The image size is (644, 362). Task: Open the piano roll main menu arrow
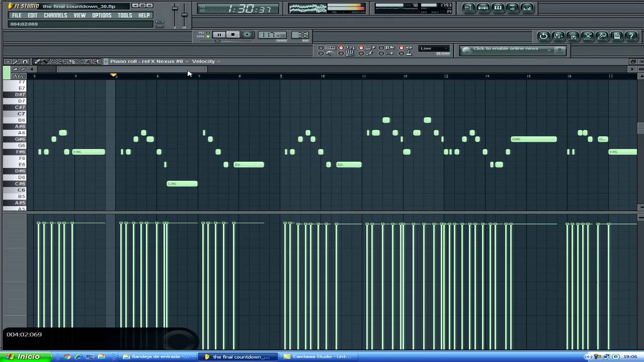(8, 62)
